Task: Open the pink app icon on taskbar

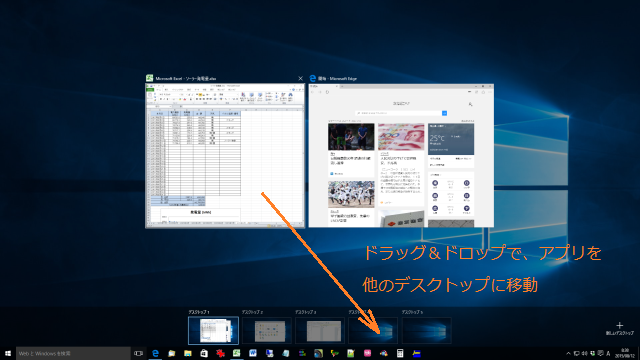Action: 367,353
